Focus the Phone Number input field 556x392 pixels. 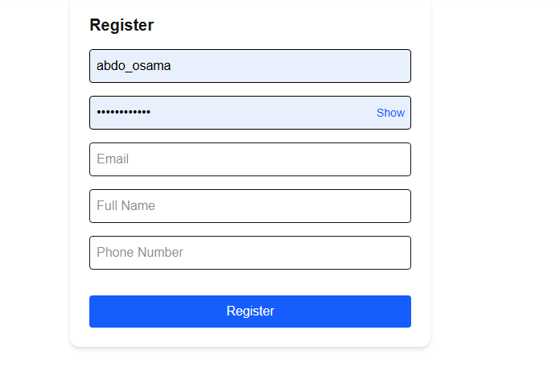pos(250,253)
